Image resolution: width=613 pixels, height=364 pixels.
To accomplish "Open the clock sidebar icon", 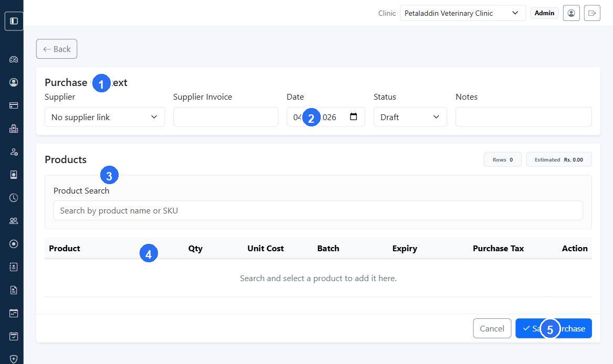I will [x=14, y=198].
